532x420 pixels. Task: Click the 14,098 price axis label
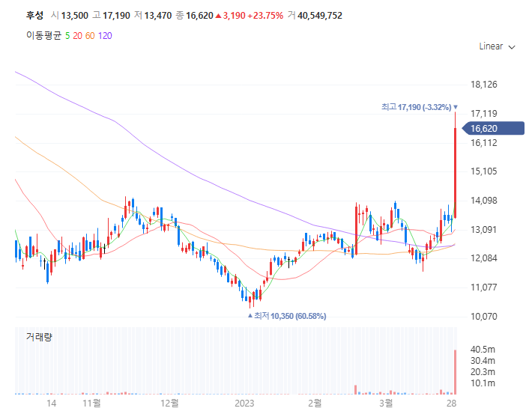point(483,201)
